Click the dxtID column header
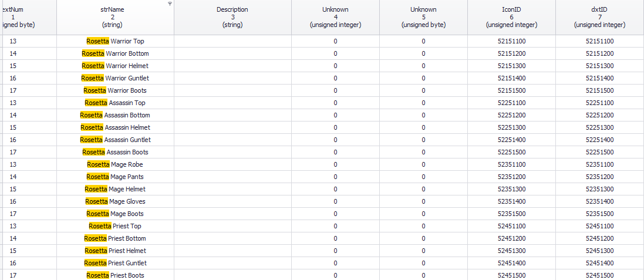The width and height of the screenshot is (644, 280). 599,17
